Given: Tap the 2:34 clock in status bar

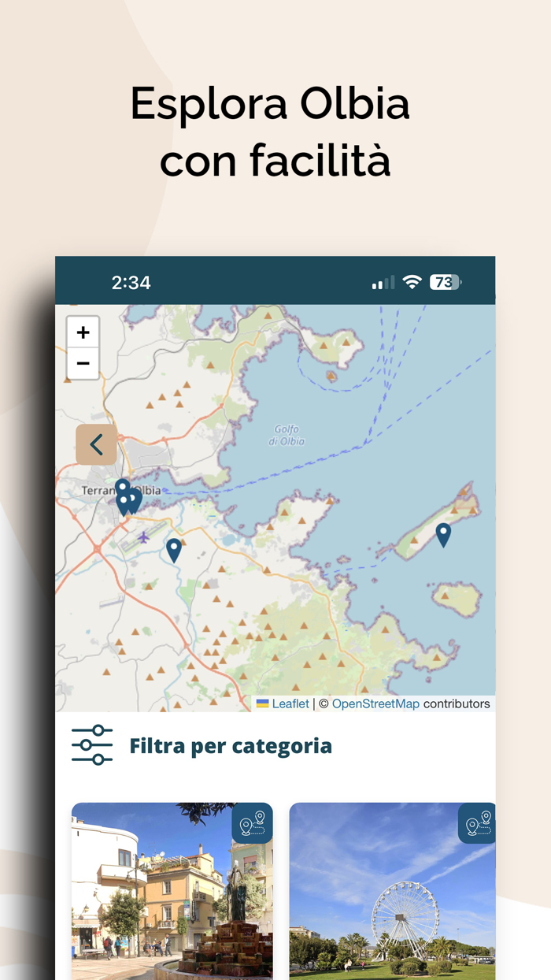Looking at the screenshot, I should 131,282.
